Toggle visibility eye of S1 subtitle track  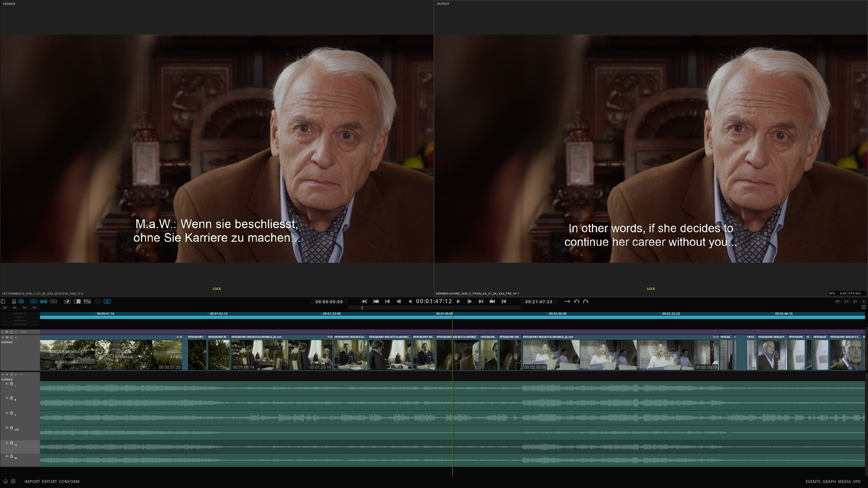point(7,332)
